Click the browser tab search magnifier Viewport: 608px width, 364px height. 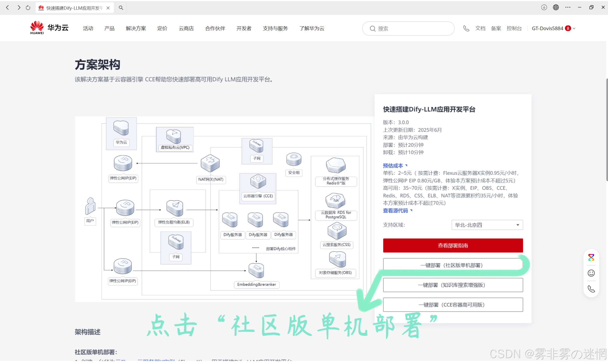coord(121,8)
